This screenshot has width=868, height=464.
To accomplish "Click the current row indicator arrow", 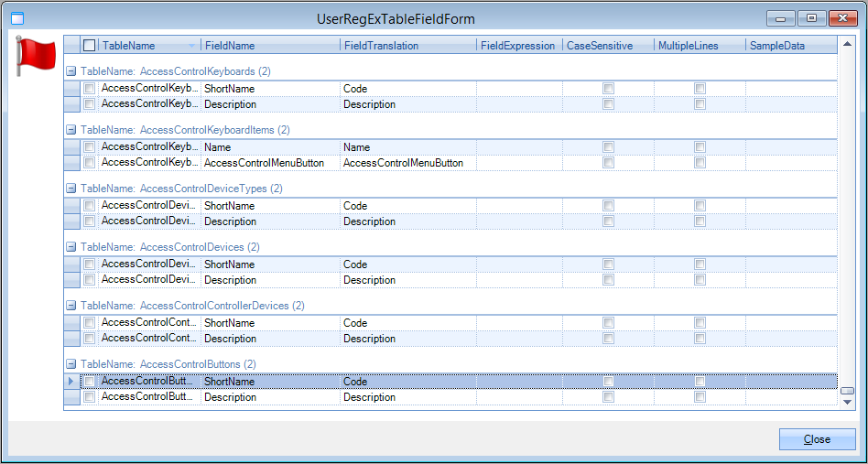I will 71,382.
